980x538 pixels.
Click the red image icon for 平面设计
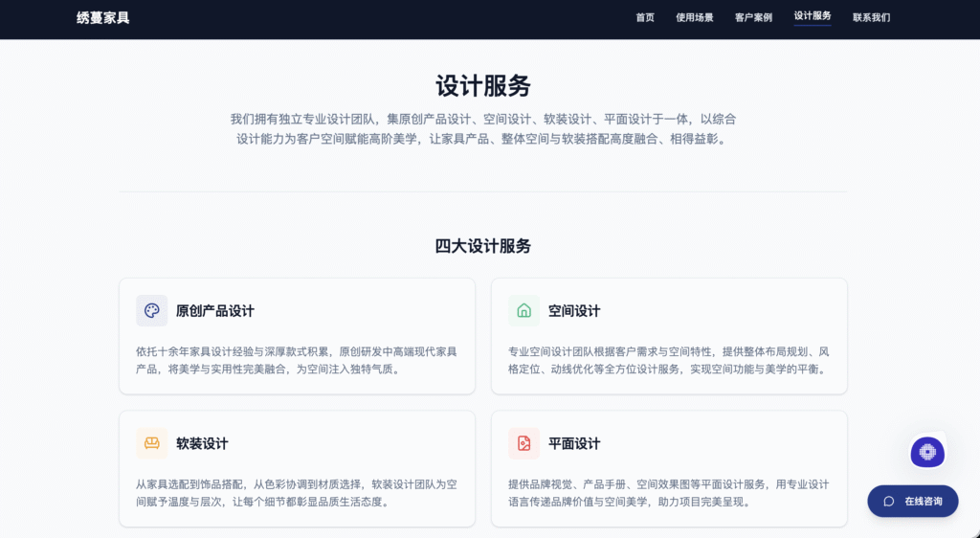(x=523, y=443)
